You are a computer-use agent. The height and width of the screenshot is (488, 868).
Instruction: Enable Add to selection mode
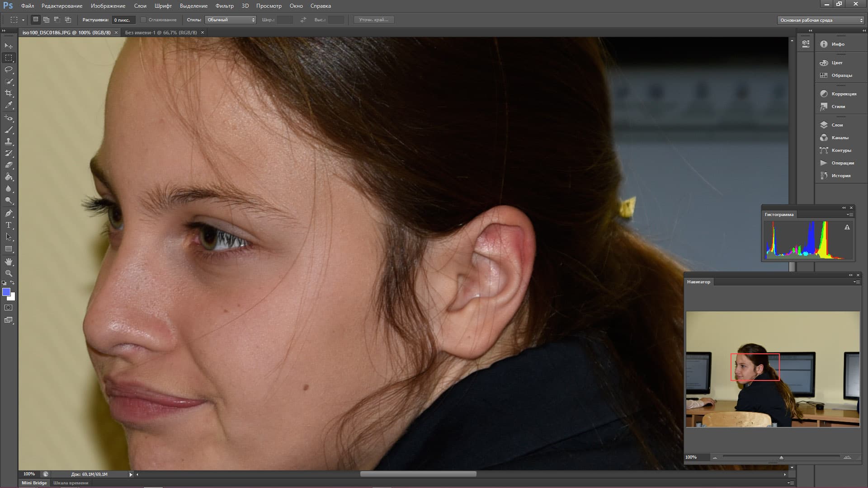pos(46,20)
